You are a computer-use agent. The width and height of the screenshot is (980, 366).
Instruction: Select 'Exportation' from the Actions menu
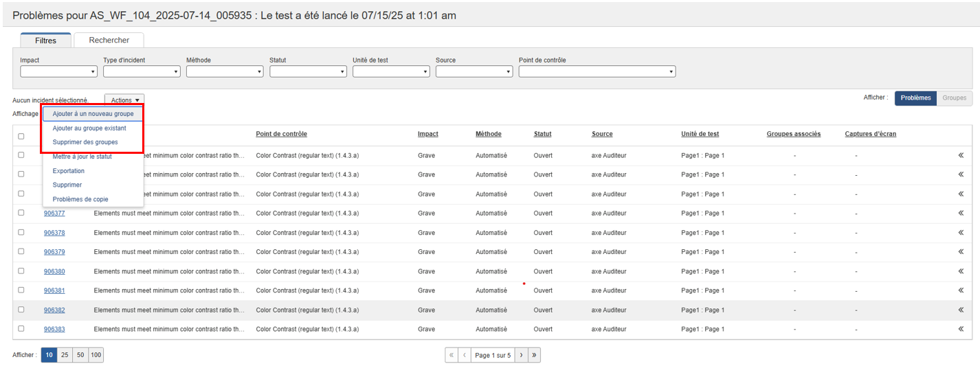(x=69, y=171)
